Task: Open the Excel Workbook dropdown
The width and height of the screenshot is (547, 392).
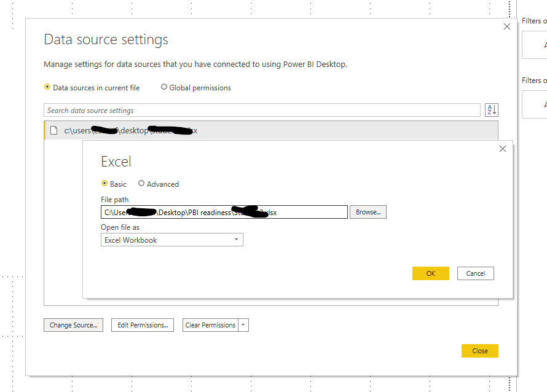Action: tap(171, 240)
